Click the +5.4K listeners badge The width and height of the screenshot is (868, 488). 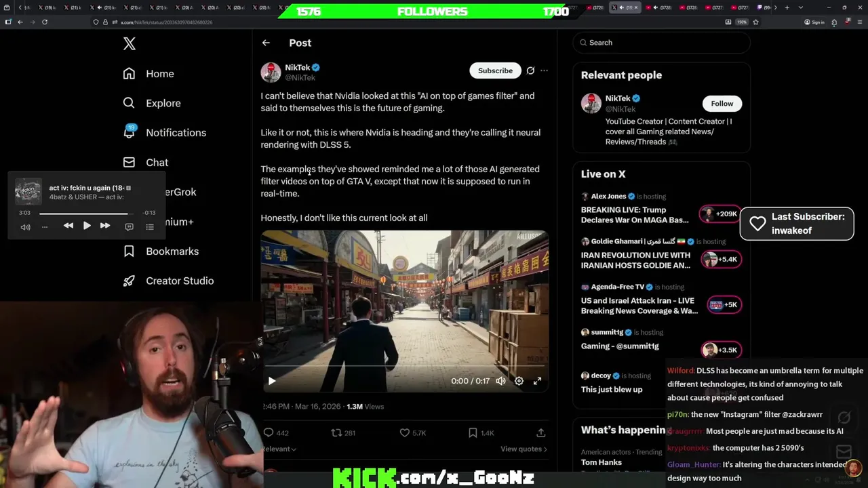[x=721, y=260]
